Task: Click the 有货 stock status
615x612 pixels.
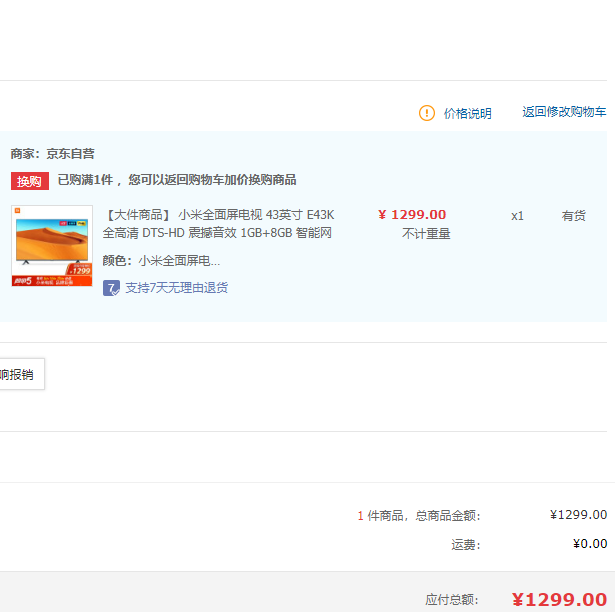Action: coord(573,216)
